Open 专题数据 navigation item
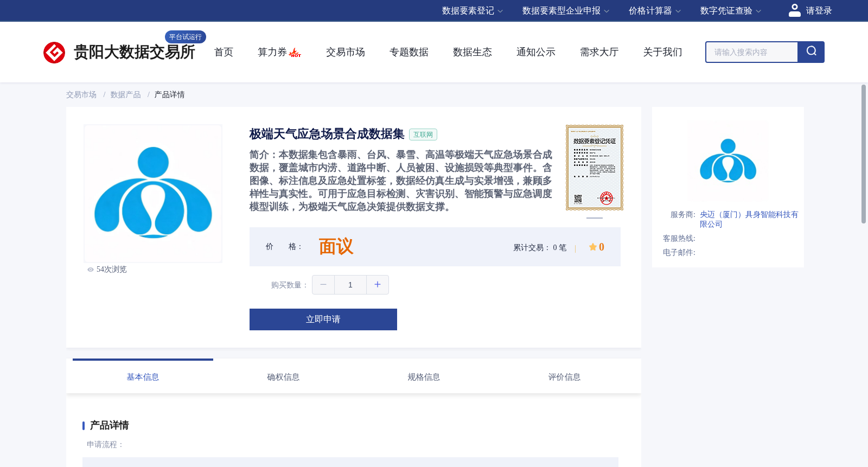Viewport: 868px width, 467px height. click(409, 52)
